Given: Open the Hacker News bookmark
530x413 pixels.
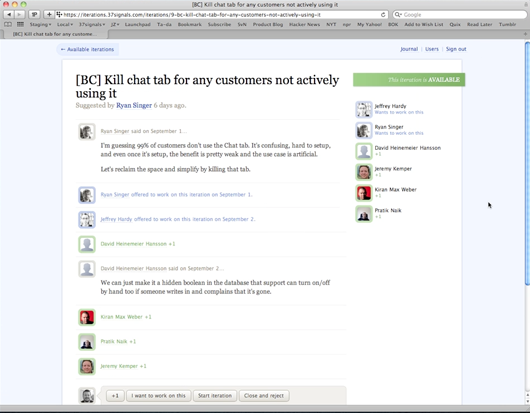Looking at the screenshot, I should tap(304, 24).
